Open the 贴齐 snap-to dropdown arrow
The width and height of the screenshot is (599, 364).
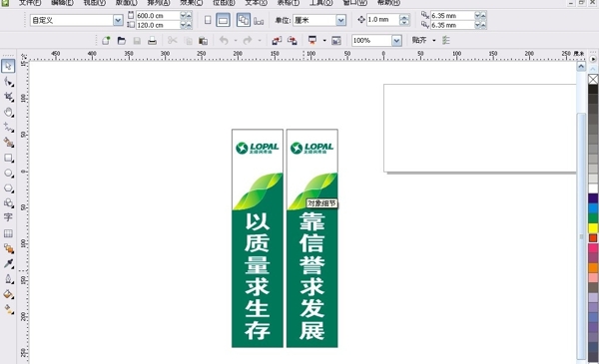pos(434,41)
